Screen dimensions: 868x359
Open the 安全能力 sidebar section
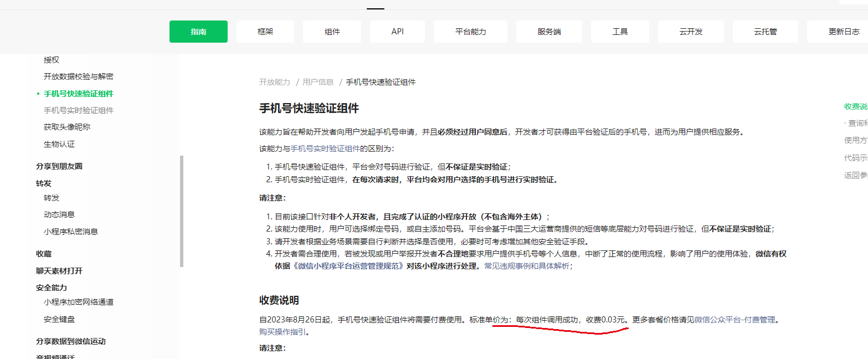pos(52,288)
